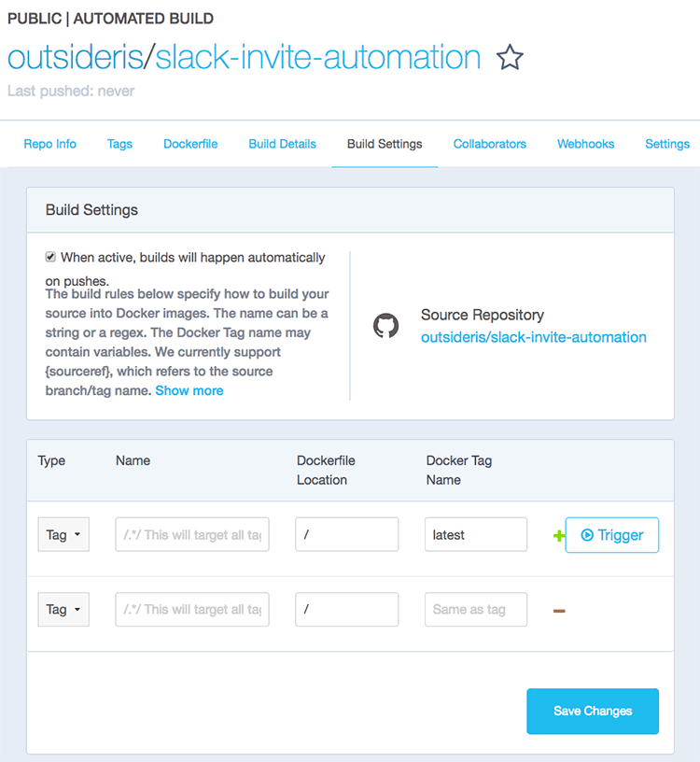
Task: Click the Dockerfile Location column header
Action: tap(326, 470)
